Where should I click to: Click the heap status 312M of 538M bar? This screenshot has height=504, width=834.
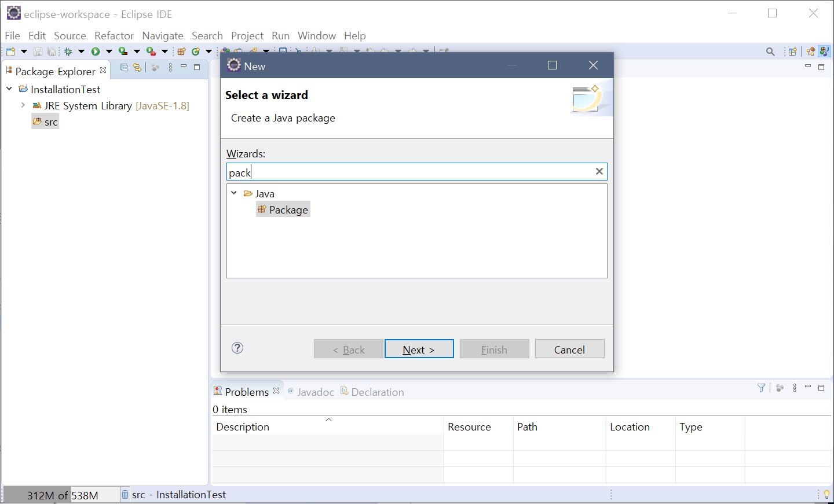point(63,495)
